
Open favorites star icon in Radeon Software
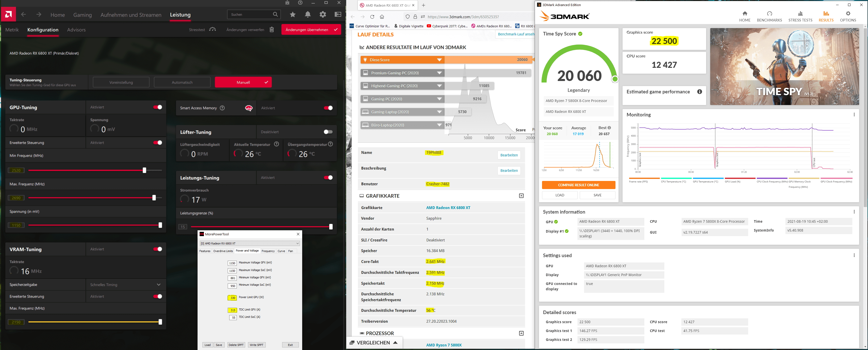point(293,14)
